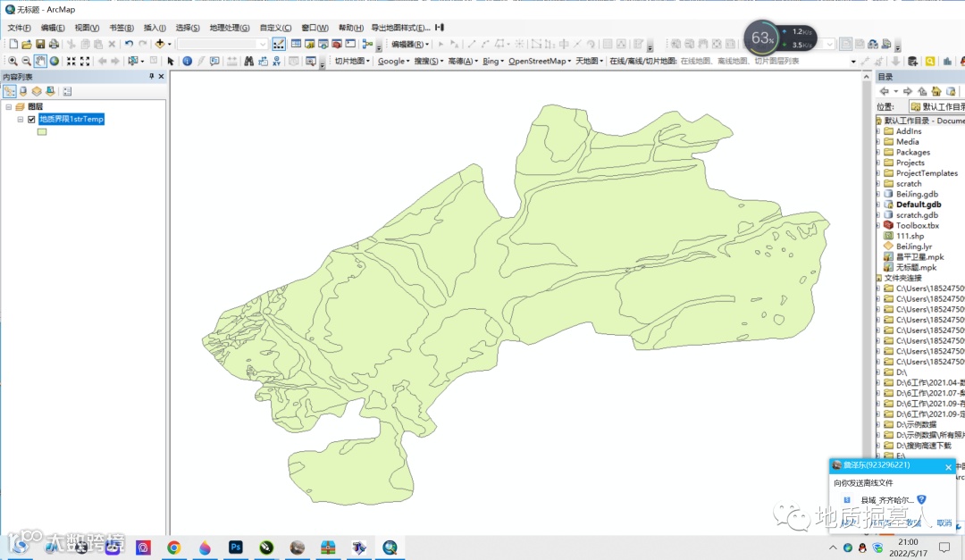Choose the Select Elements arrow tool
The height and width of the screenshot is (560, 965).
click(171, 61)
